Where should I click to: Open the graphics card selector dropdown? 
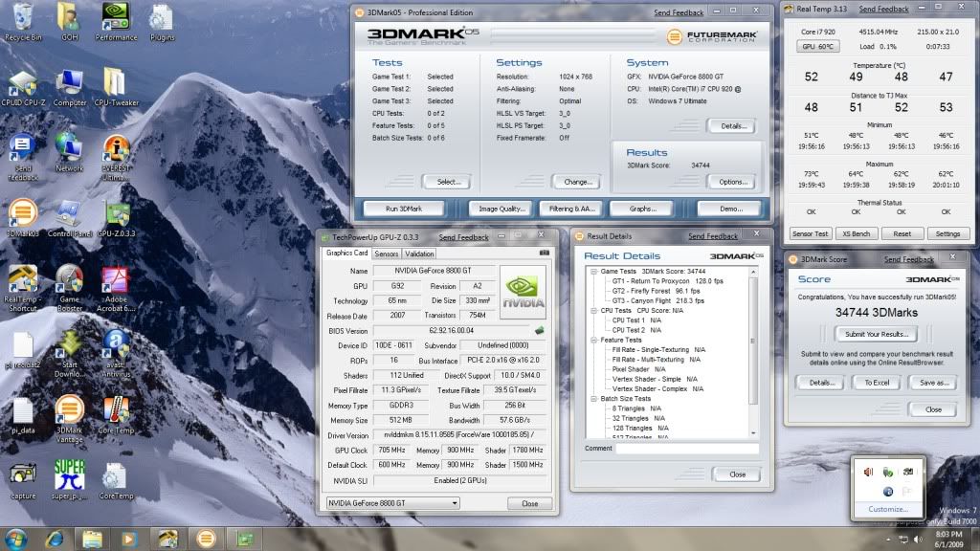(392, 503)
